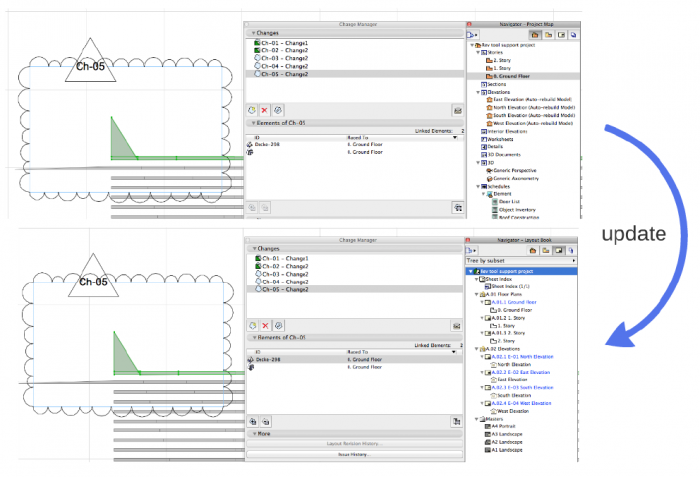Open the Generic Axonometry view
This screenshot has width=700, height=477.
(512, 178)
